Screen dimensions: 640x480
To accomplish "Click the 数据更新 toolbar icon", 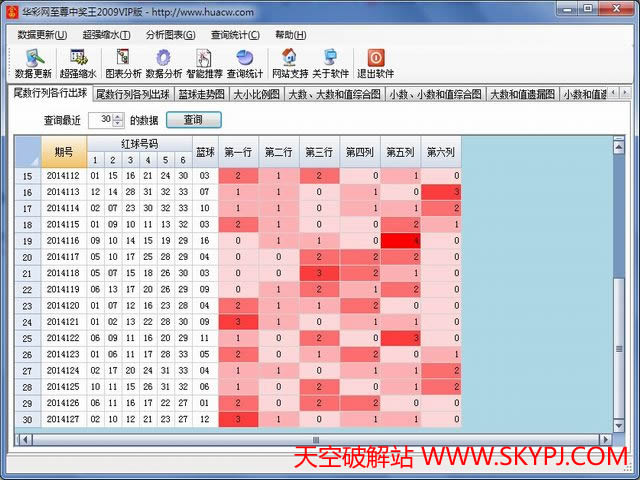I will click(x=33, y=64).
